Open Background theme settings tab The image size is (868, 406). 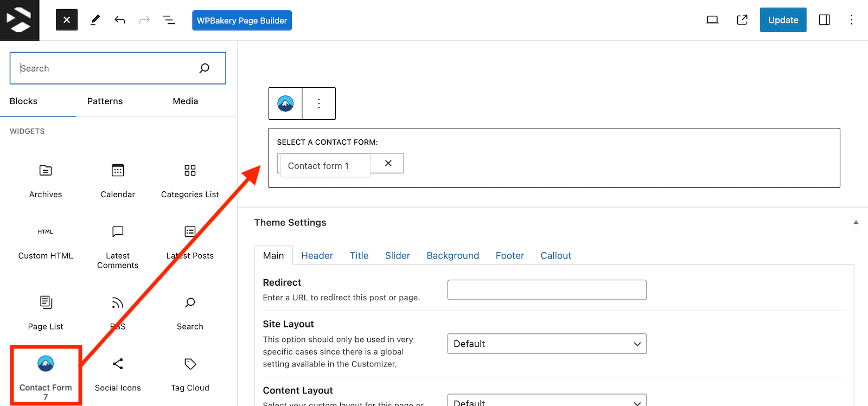(x=453, y=255)
